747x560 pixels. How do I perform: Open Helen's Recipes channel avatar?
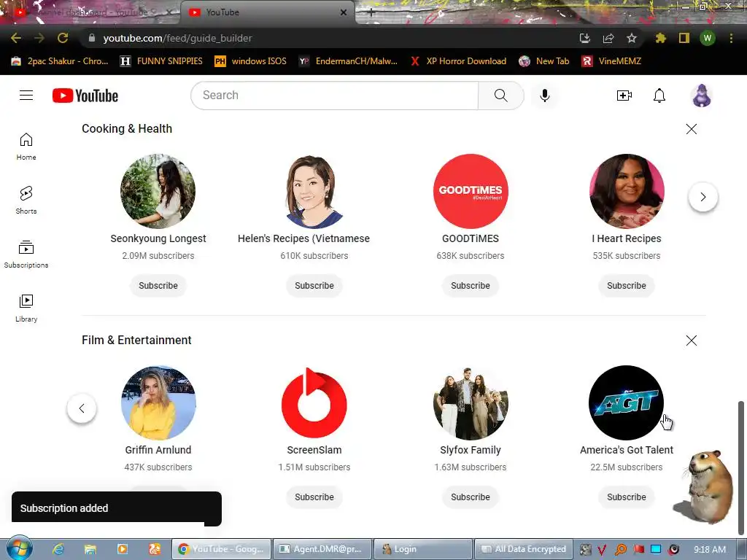pyautogui.click(x=314, y=191)
